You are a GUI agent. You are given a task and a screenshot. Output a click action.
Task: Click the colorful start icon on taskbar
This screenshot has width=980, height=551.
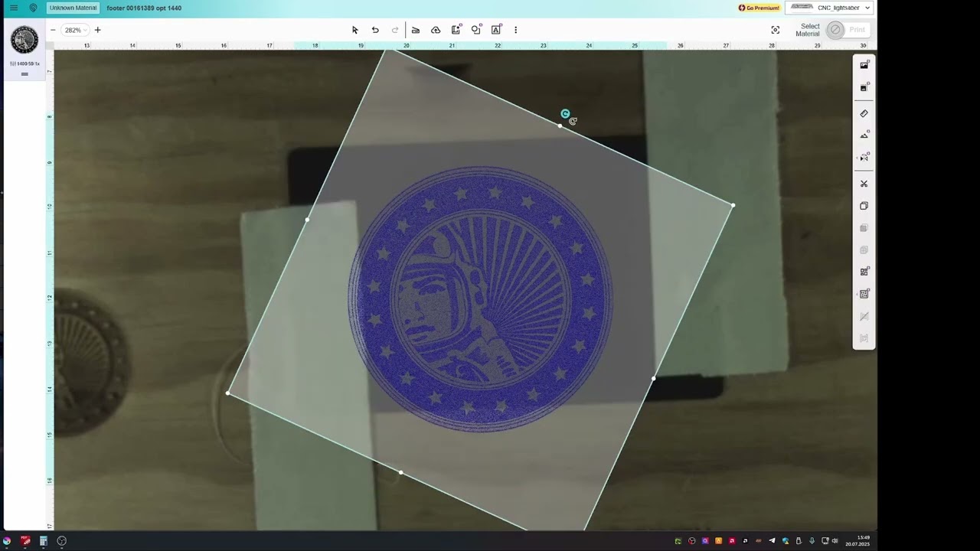click(x=7, y=541)
